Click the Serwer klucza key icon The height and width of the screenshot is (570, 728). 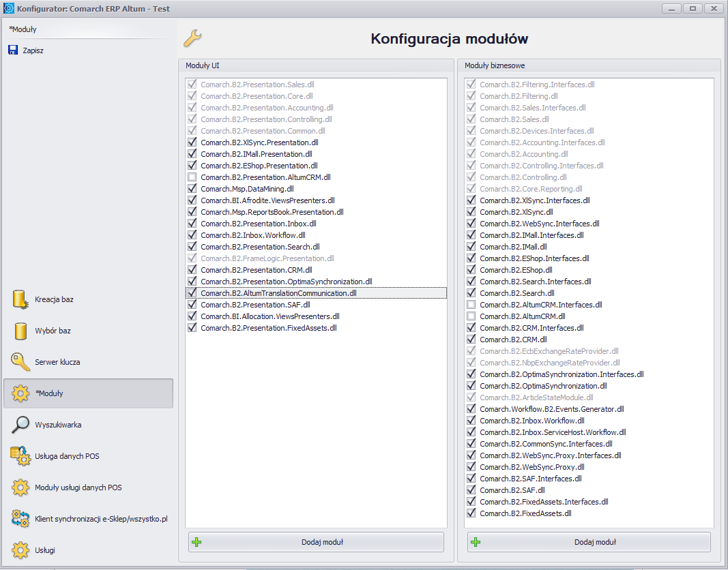coord(20,362)
